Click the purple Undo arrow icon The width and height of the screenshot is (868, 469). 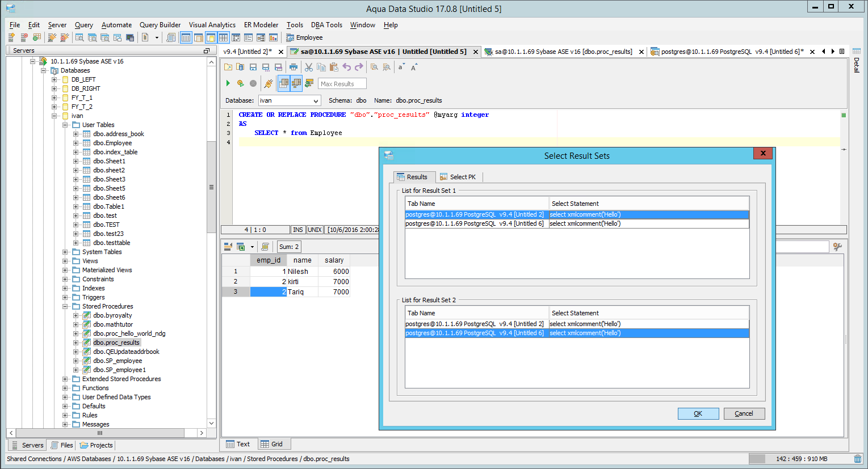coord(346,67)
